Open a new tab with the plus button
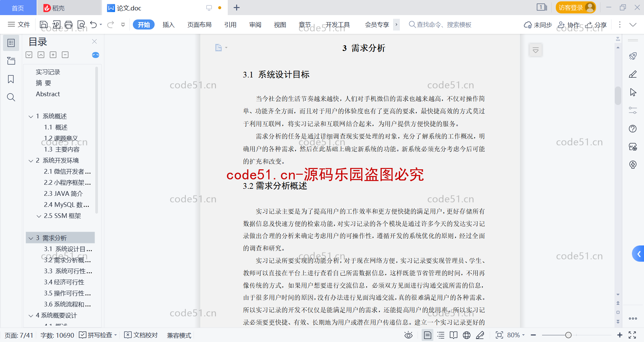The image size is (644, 342). tap(236, 7)
